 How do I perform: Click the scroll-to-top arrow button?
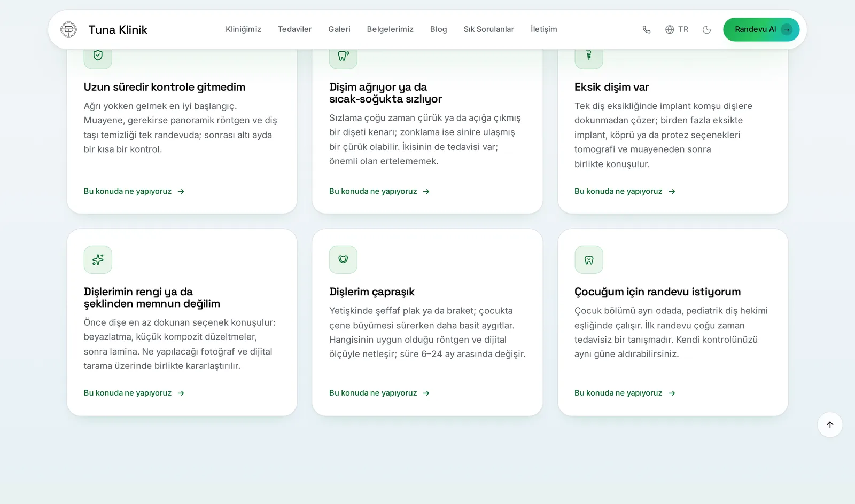[830, 424]
